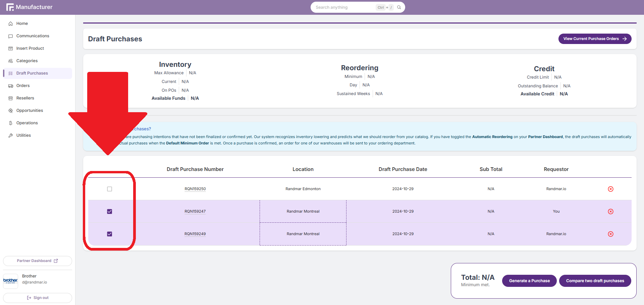Screen dimensions: 644x305
Task: Click the Operations sidebar icon
Action: coord(10,123)
